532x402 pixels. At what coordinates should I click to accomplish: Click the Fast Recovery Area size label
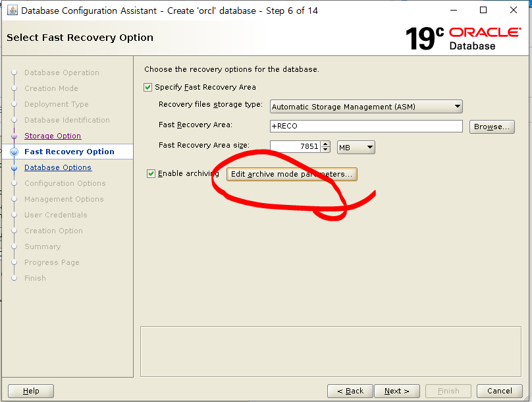tap(204, 145)
